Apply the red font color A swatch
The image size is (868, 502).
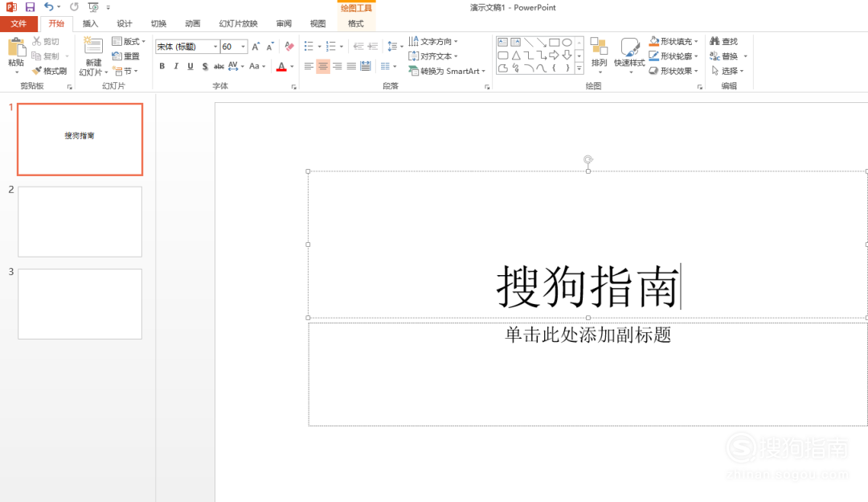click(281, 67)
